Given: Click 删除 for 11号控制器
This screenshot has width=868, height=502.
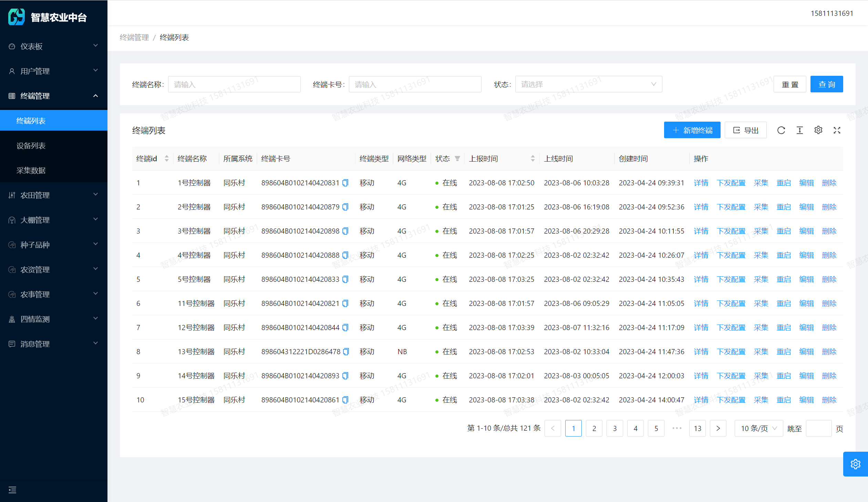Looking at the screenshot, I should pyautogui.click(x=829, y=303).
